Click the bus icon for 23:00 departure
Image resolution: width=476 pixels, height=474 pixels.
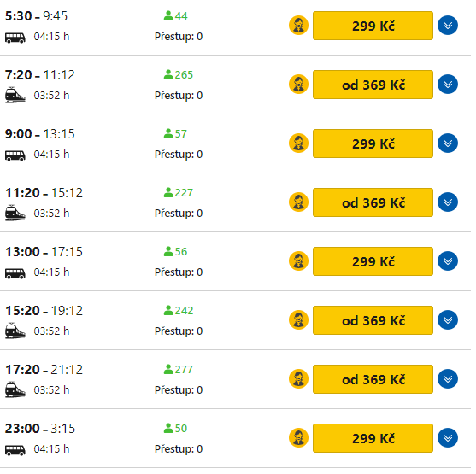click(15, 450)
